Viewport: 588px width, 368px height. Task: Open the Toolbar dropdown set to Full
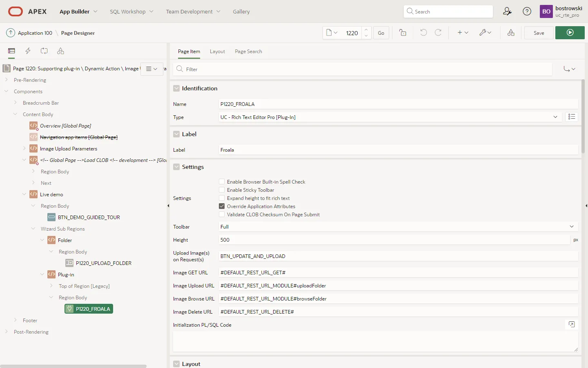click(396, 227)
